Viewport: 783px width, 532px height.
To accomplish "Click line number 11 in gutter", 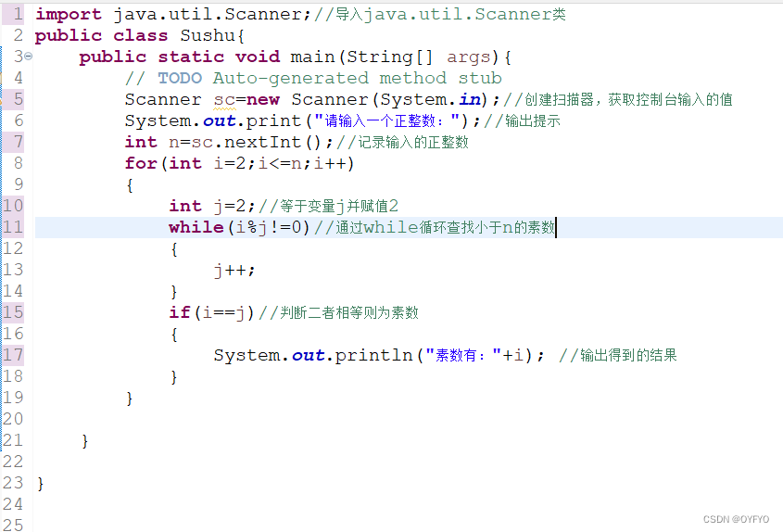I will tap(13, 227).
